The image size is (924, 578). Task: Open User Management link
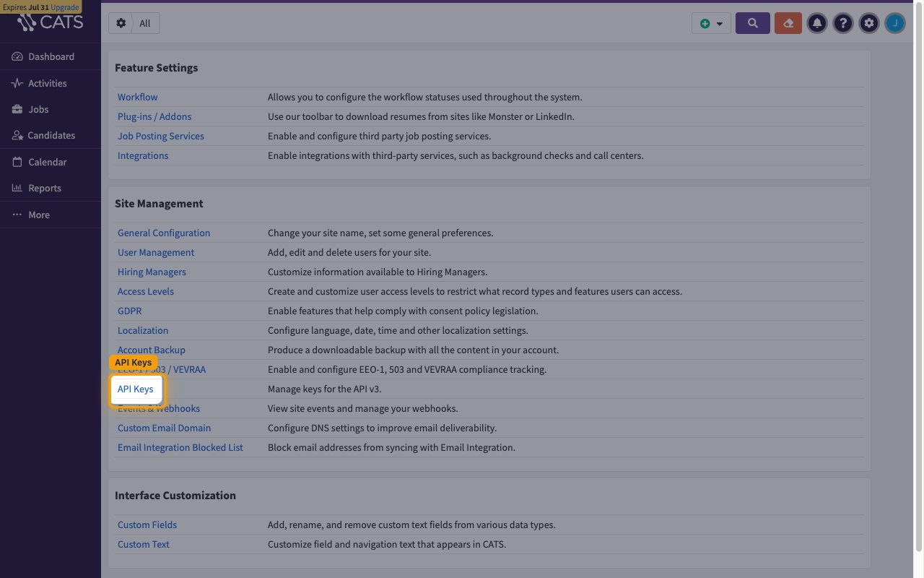tap(156, 252)
